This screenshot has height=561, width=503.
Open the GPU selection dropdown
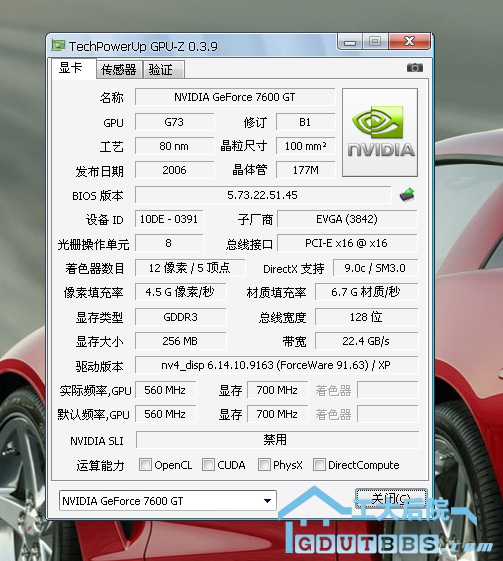[167, 501]
